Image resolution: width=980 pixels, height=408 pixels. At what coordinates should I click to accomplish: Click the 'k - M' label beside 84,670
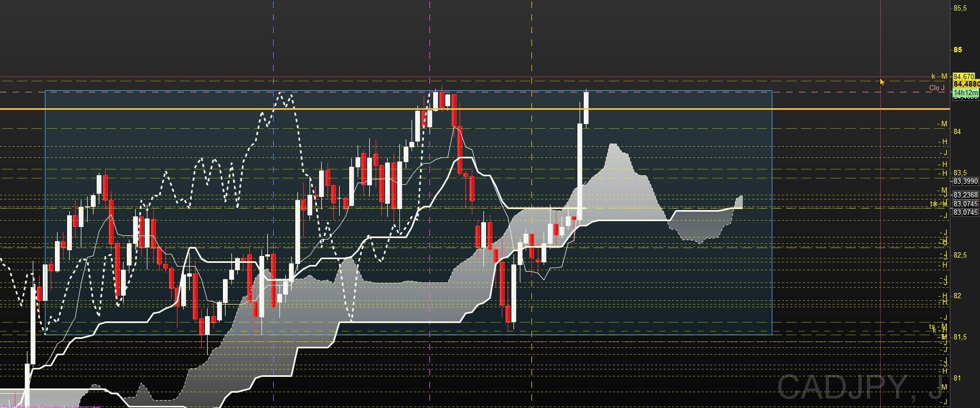tap(939, 77)
